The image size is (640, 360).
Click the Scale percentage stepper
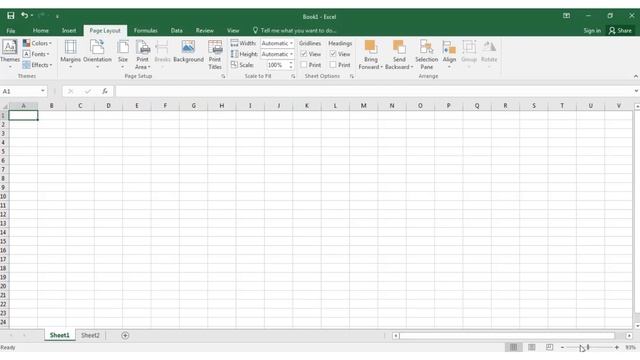coord(291,65)
